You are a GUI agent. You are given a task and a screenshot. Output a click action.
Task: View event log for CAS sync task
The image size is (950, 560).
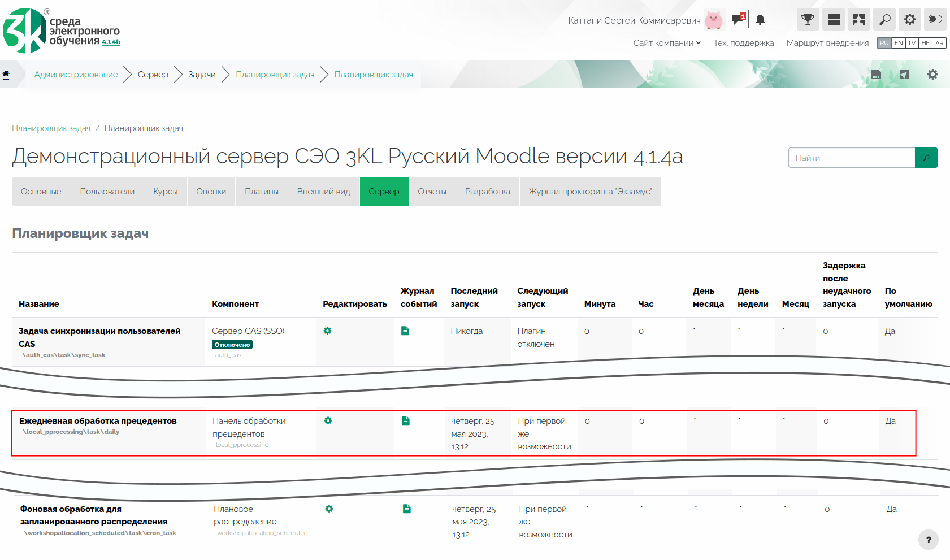pos(405,331)
